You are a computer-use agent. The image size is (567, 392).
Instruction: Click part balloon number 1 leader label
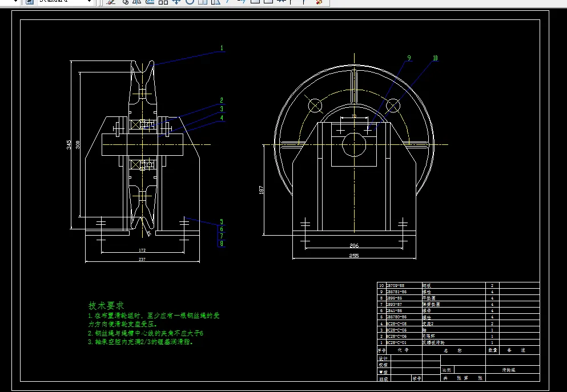point(222,48)
